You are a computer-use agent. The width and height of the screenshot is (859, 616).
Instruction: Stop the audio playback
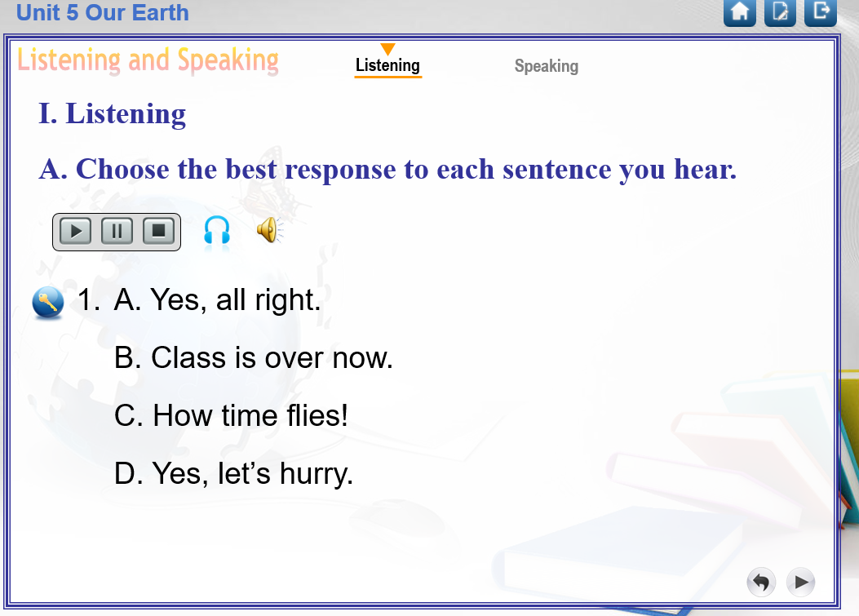click(159, 231)
